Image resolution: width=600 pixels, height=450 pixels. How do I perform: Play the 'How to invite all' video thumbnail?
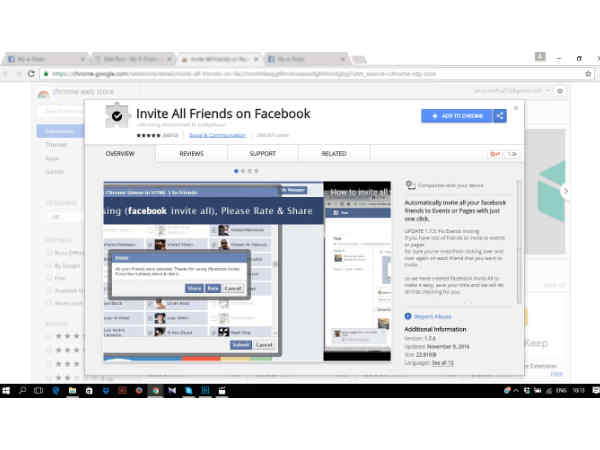pyautogui.click(x=357, y=271)
